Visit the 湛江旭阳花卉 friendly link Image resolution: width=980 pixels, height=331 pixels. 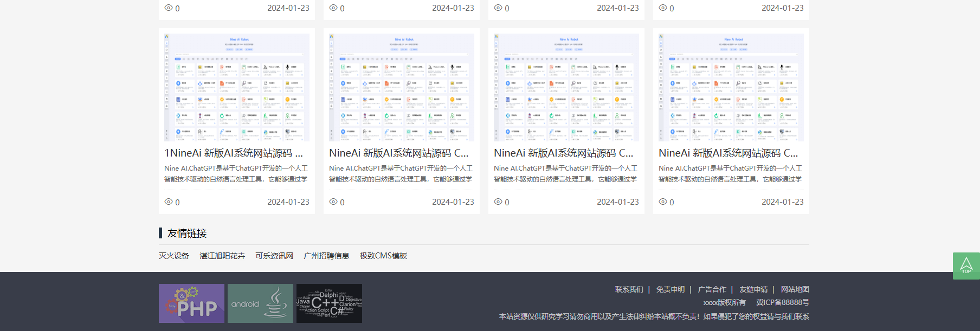pos(222,256)
